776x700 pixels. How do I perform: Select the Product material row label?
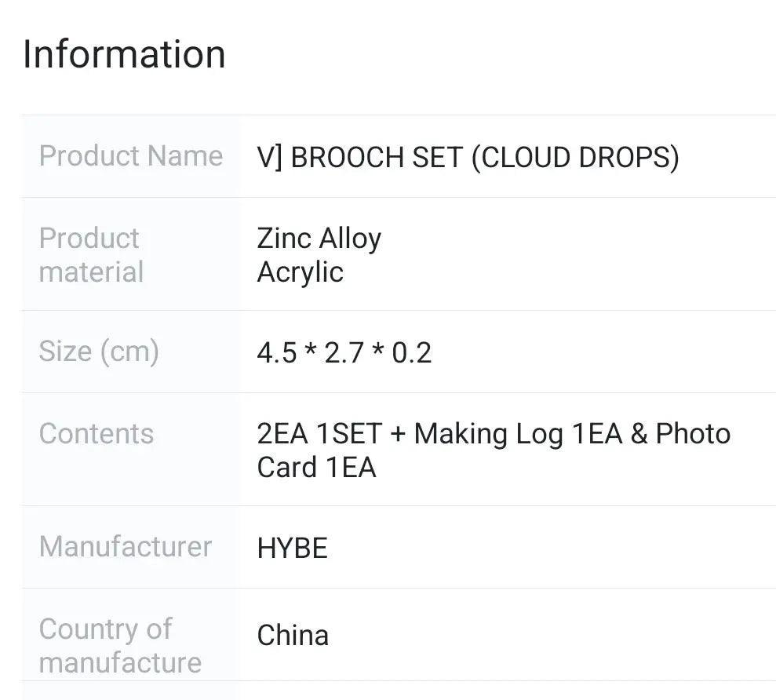click(x=91, y=255)
